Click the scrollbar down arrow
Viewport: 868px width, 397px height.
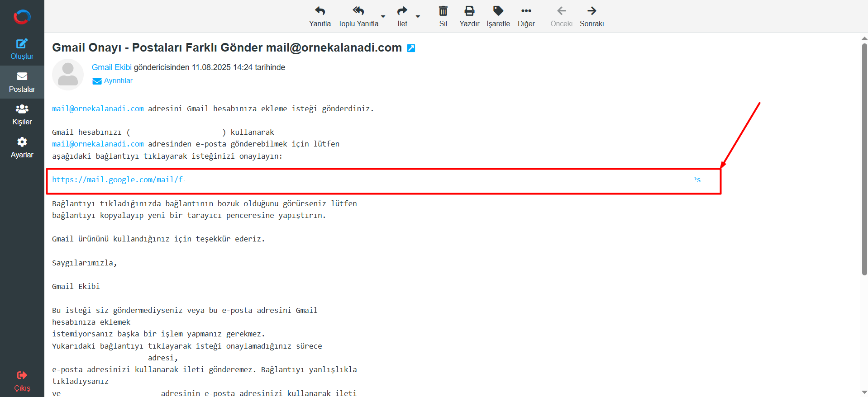click(x=864, y=392)
